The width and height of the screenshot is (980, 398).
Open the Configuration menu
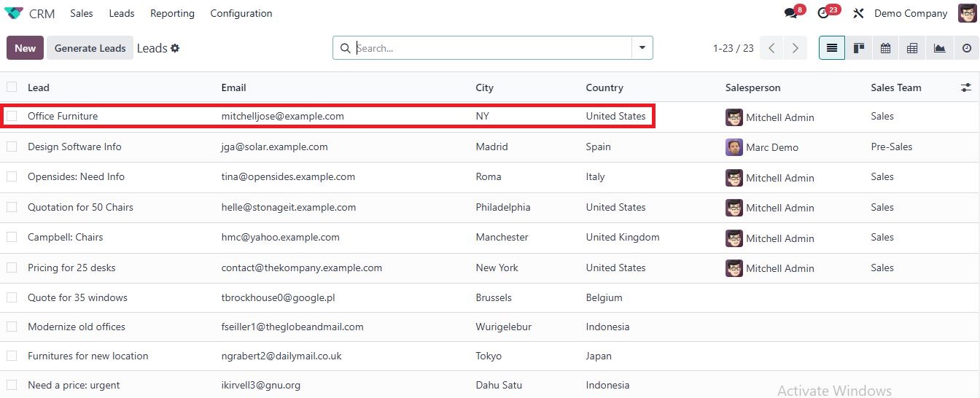point(241,13)
